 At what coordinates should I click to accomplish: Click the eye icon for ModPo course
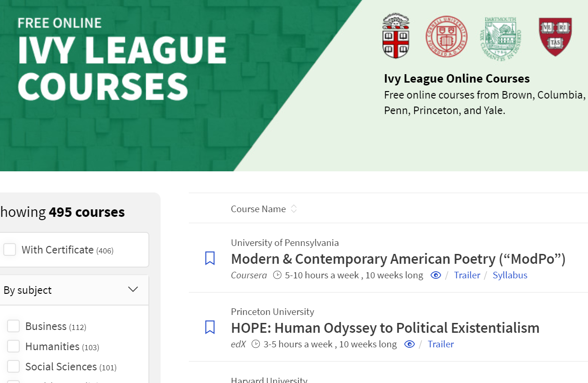(x=436, y=275)
